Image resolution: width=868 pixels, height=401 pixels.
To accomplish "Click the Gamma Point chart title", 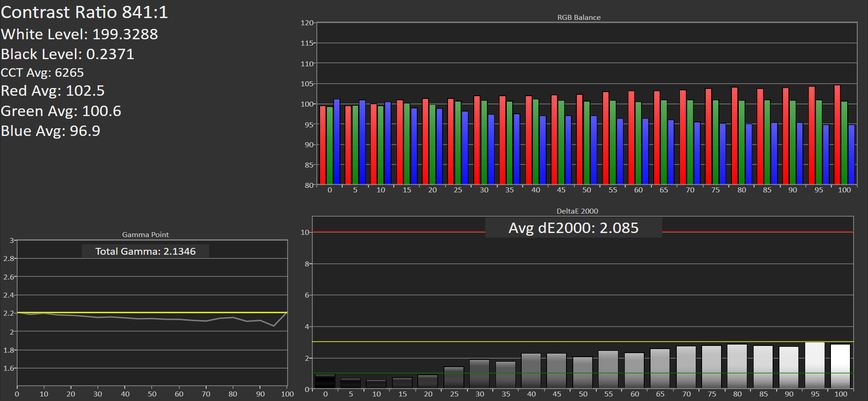I will 145,235.
